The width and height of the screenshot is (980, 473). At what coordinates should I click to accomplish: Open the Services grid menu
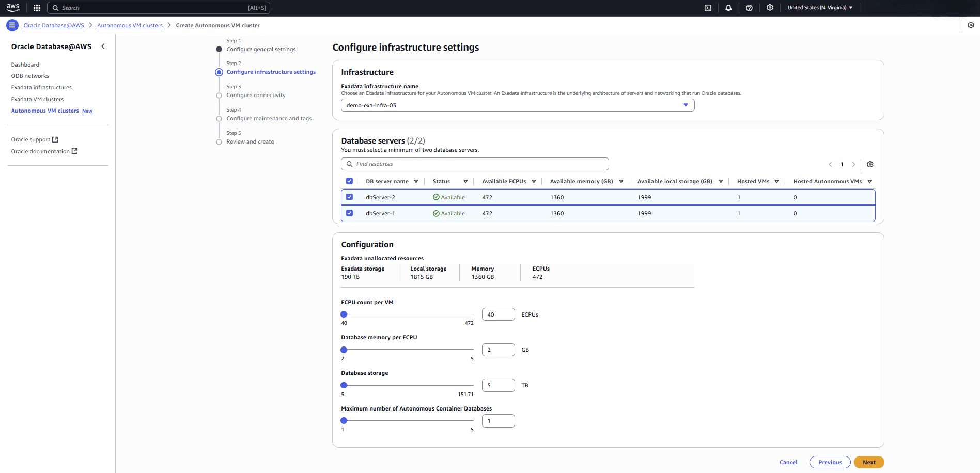click(36, 8)
